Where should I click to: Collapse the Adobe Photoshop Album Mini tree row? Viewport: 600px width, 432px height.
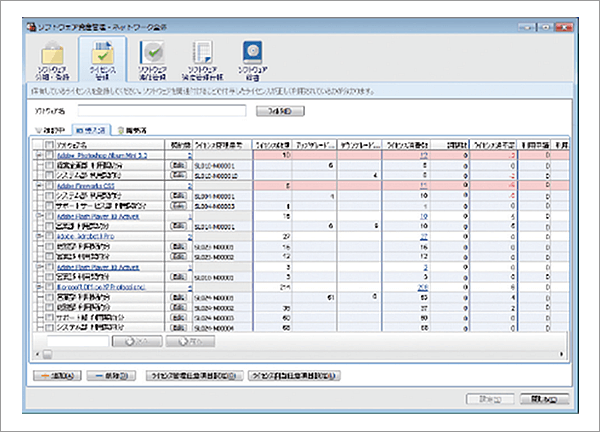38,156
